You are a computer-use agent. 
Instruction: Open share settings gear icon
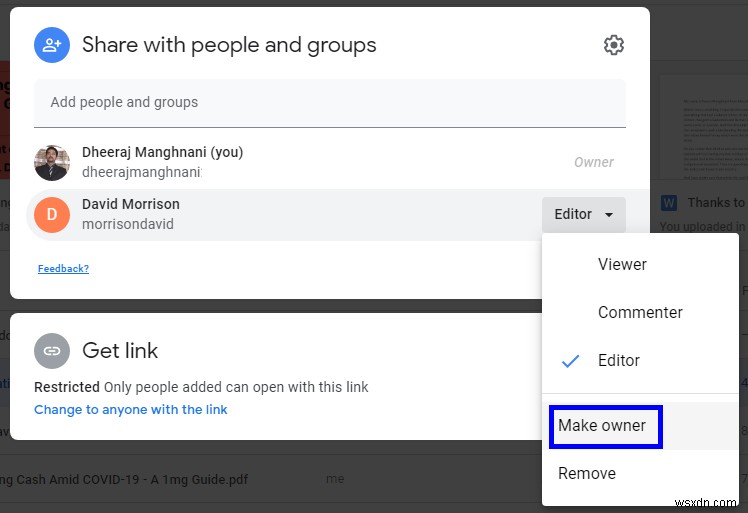613,45
